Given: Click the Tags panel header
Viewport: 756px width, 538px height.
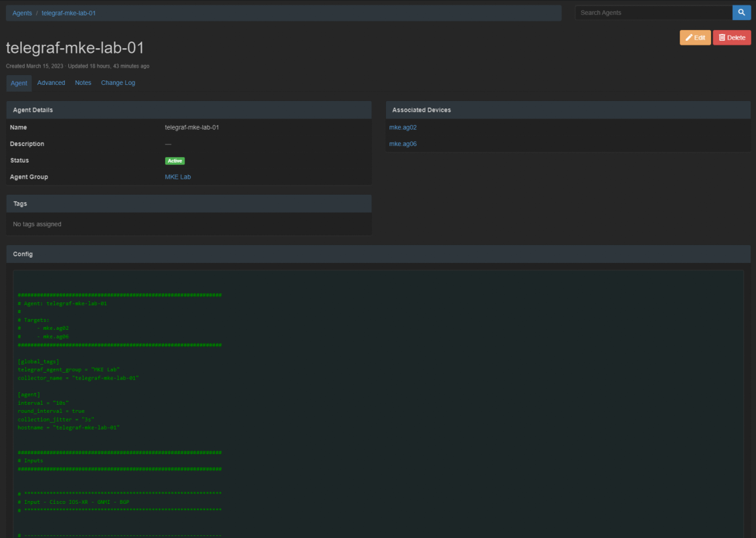Looking at the screenshot, I should [x=189, y=203].
